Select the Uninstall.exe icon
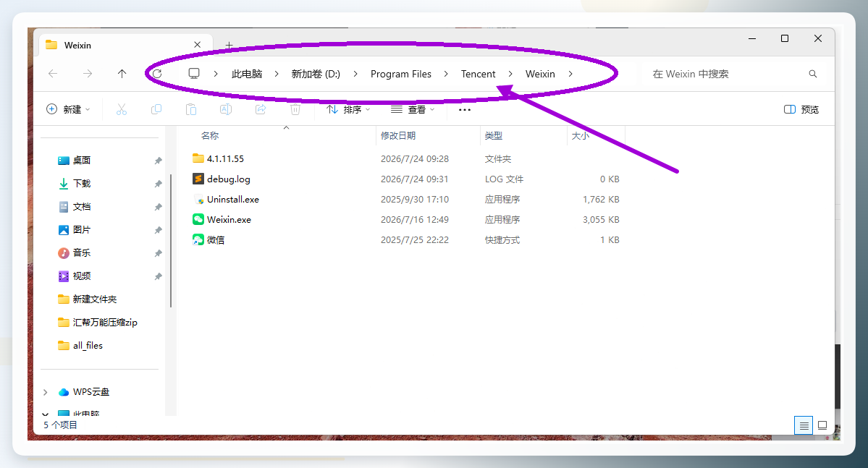 198,199
